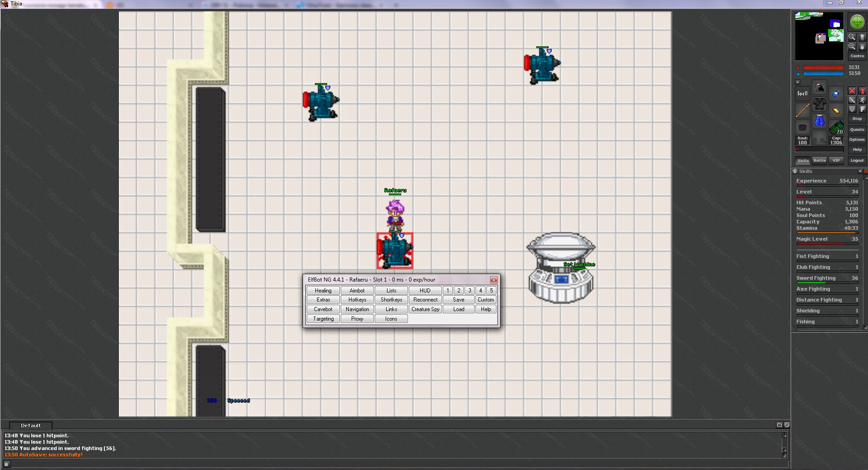Zoom in the minimap

coord(852,46)
